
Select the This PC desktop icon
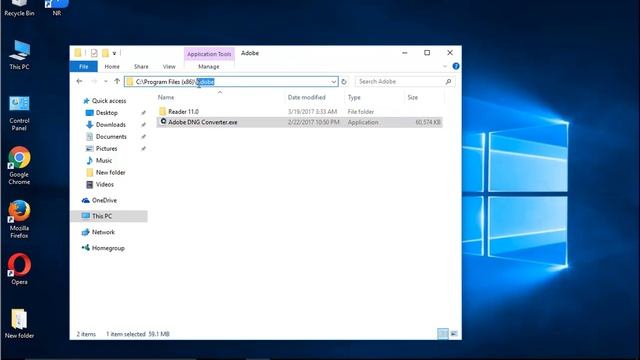(x=19, y=55)
